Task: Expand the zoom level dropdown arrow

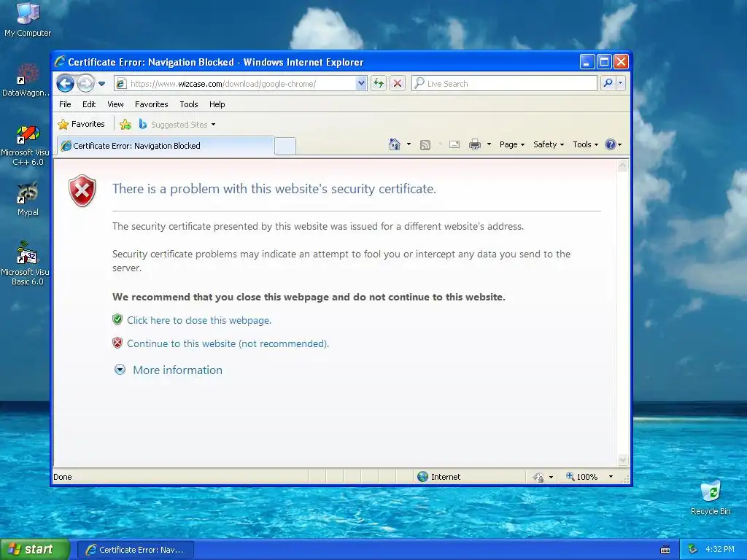Action: [611, 477]
